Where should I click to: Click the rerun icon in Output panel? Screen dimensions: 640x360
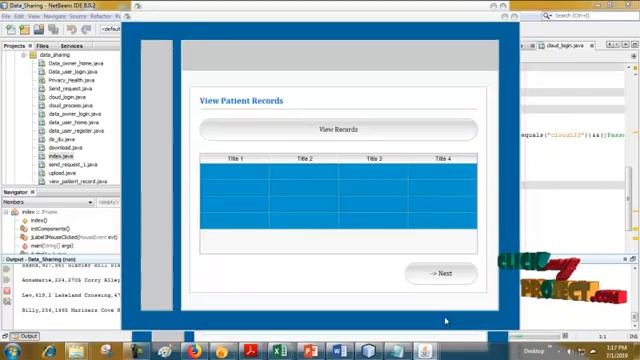[x=7, y=269]
